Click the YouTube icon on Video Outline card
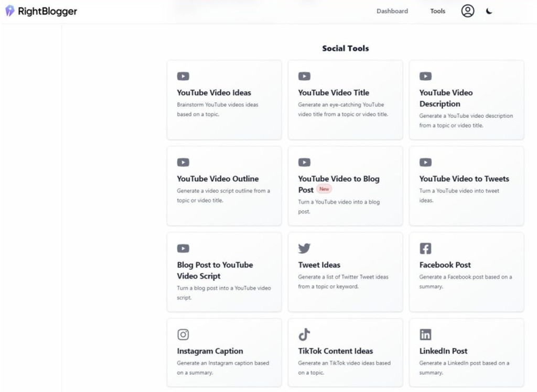537x392 pixels. (x=183, y=162)
